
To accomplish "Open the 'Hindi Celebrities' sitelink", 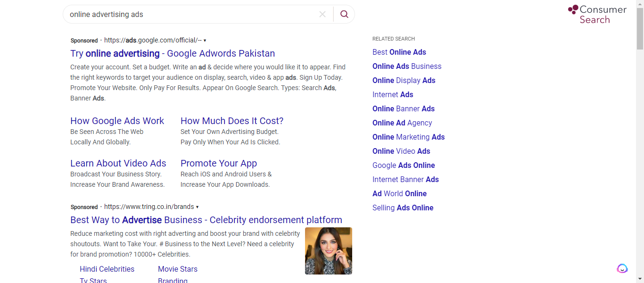I will (107, 269).
